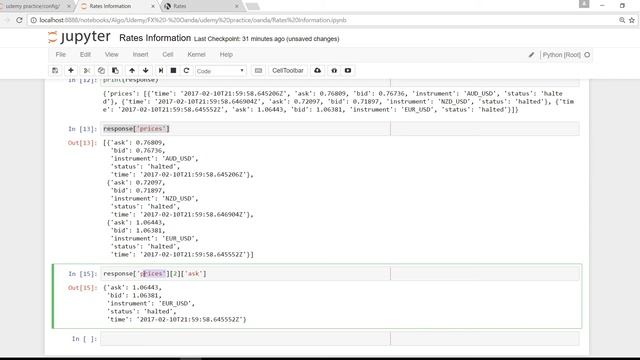Image resolution: width=640 pixels, height=360 pixels.
Task: Reload the browser page
Action: [x=19, y=20]
